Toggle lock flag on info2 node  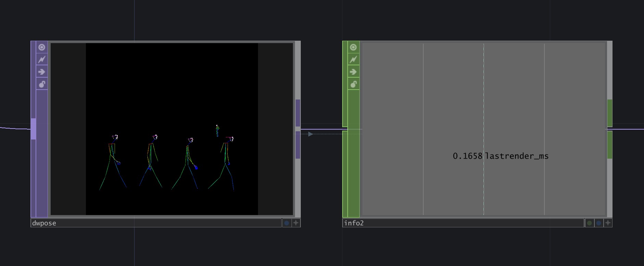353,84
